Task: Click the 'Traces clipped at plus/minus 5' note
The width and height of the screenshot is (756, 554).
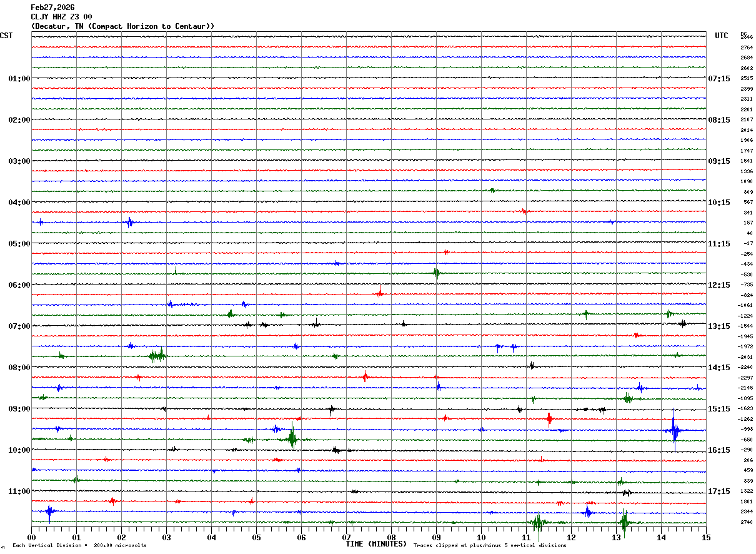Action: [490, 546]
